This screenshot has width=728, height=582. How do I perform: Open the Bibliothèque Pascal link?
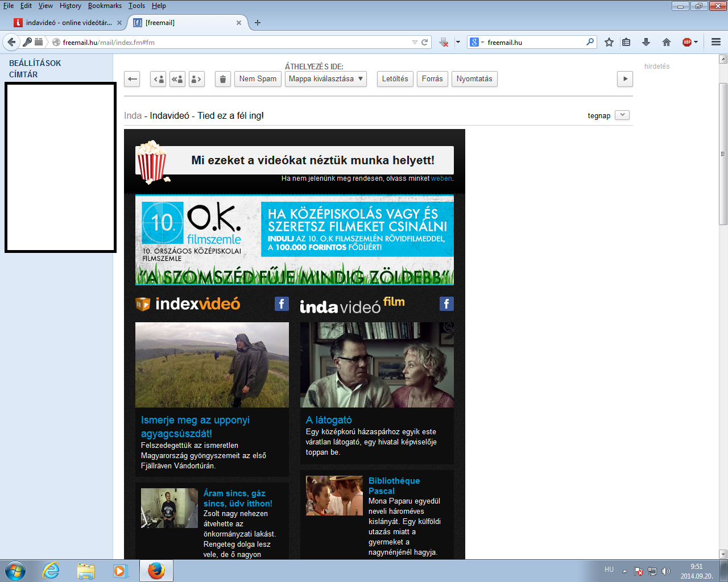pos(394,486)
